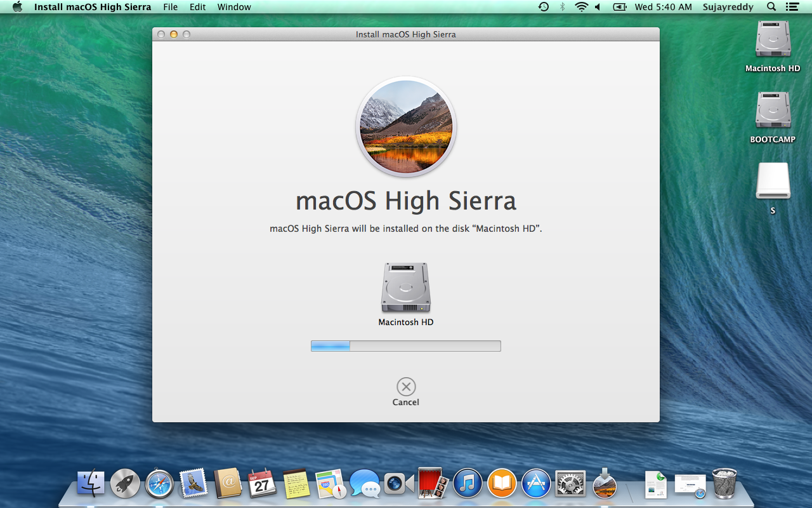Open the Apple menu

17,7
